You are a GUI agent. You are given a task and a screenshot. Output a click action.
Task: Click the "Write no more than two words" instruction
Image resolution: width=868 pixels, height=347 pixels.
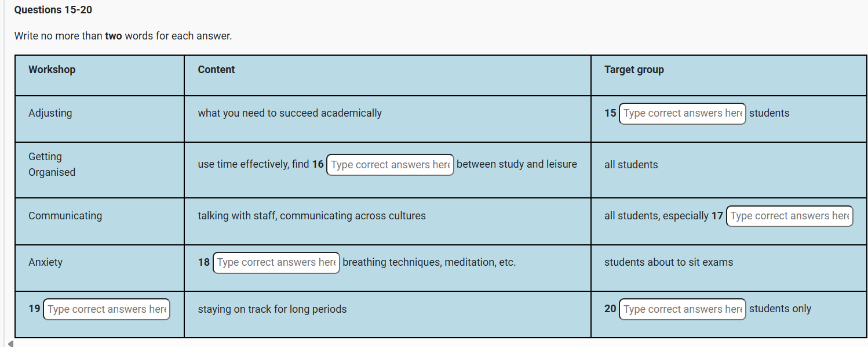click(x=123, y=36)
